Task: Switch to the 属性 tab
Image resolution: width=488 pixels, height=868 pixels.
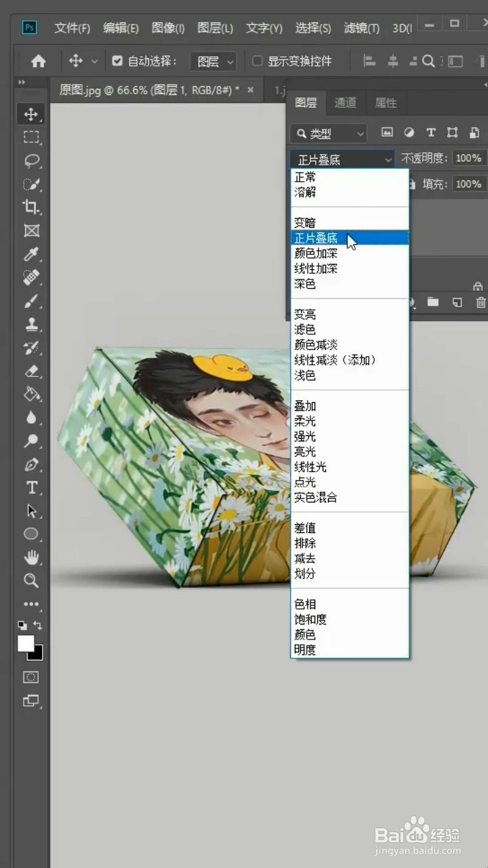Action: (x=386, y=102)
